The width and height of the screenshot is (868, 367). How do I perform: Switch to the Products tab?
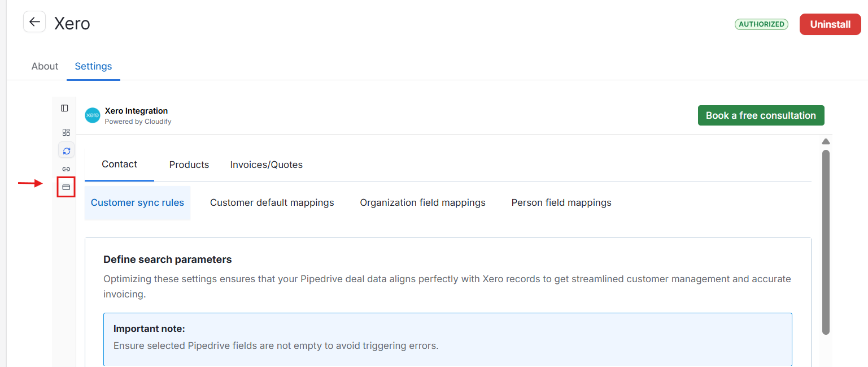(189, 165)
